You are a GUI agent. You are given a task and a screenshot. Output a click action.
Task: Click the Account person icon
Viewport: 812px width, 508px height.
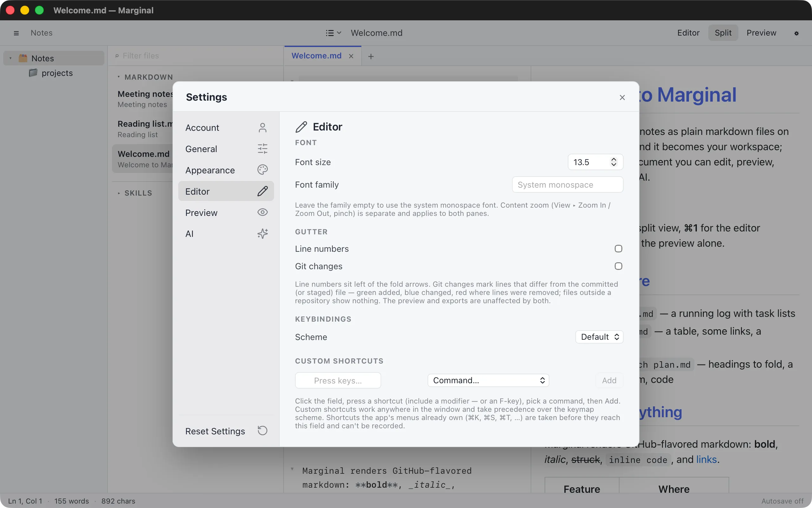pyautogui.click(x=262, y=128)
